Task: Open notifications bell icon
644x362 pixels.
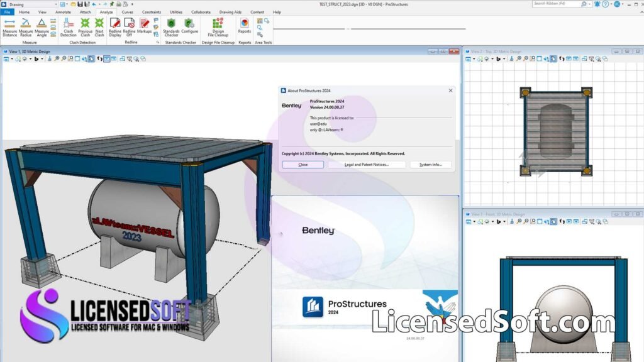Action: click(597, 4)
